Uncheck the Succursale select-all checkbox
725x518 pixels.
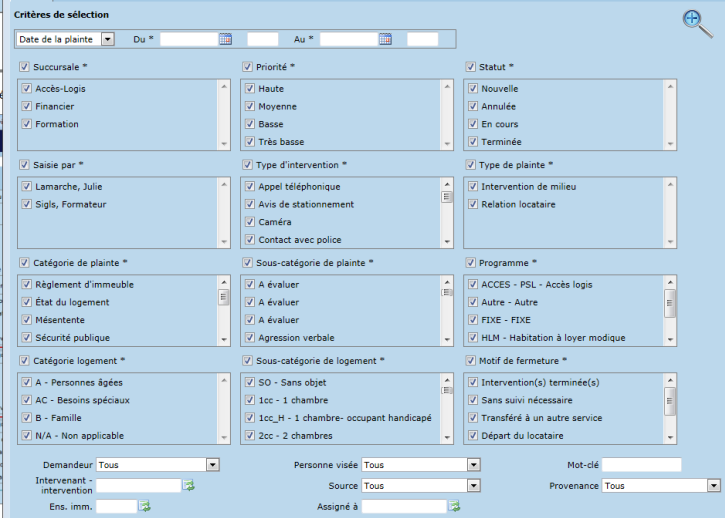pos(23,67)
